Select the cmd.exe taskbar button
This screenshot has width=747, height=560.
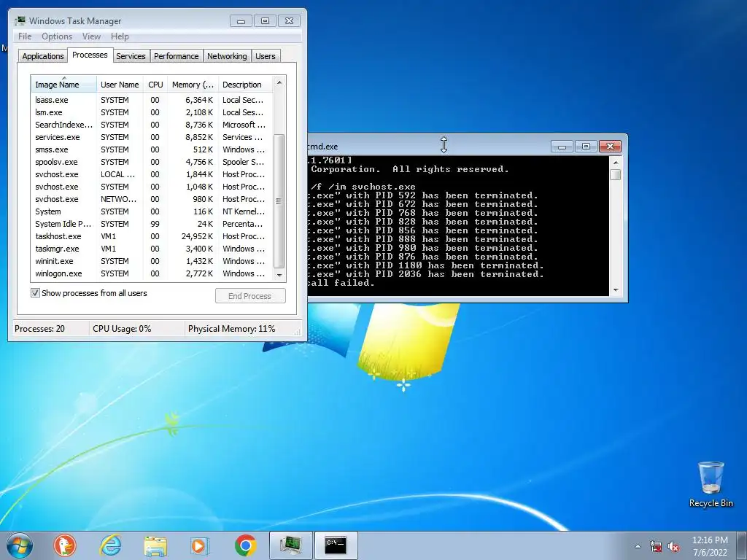coord(336,545)
